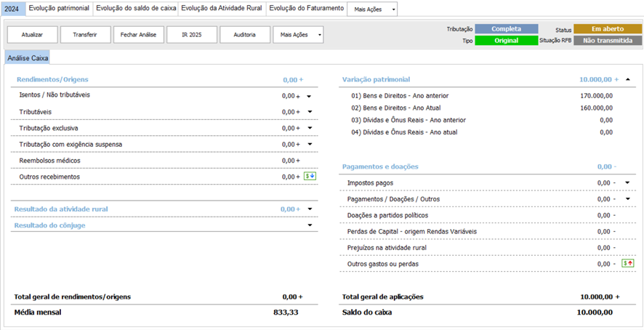Expand Resultado da atividade rural section
The width and height of the screenshot is (644, 330).
click(310, 209)
